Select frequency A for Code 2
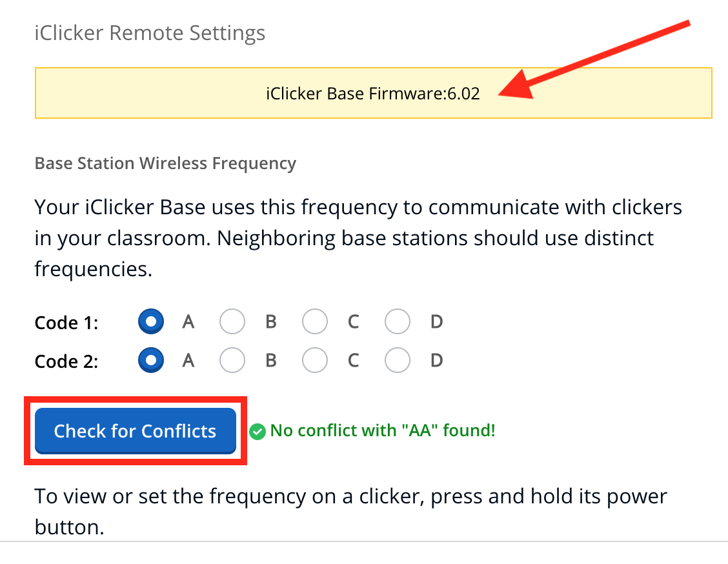 150,360
